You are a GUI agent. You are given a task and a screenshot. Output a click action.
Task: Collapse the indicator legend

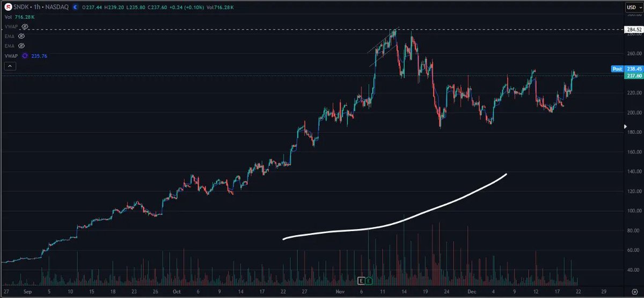click(10, 66)
